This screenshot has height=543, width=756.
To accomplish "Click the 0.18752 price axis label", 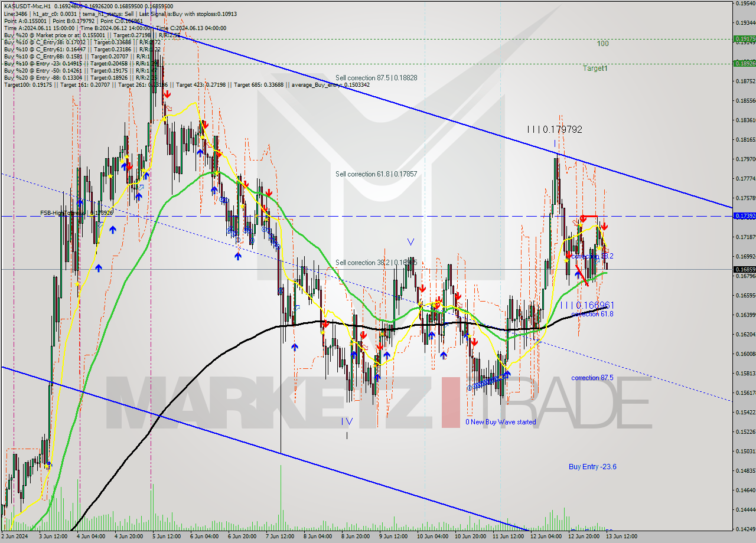I will [x=745, y=81].
